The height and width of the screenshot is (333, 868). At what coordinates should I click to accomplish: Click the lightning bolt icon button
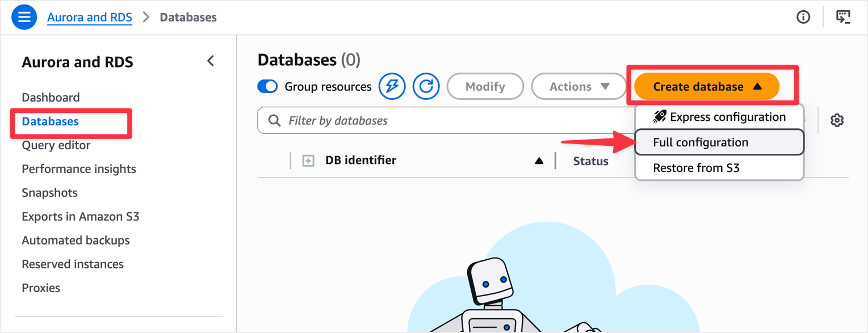pos(392,86)
